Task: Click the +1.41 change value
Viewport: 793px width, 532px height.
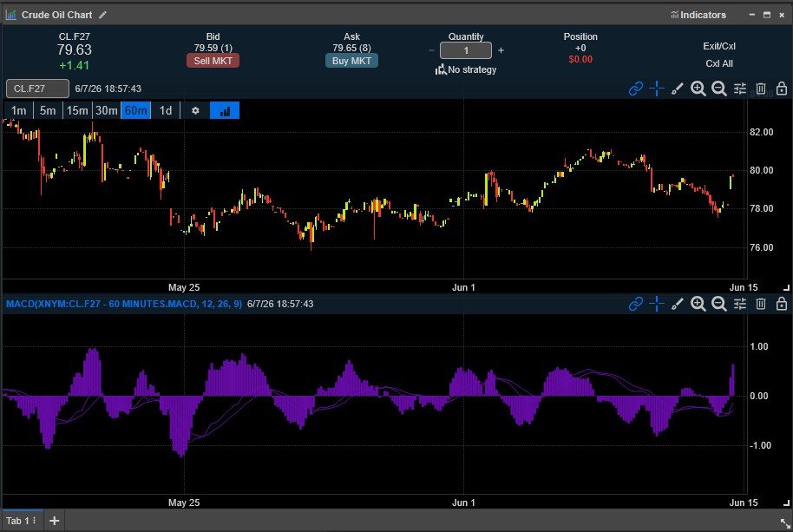Action: click(75, 65)
